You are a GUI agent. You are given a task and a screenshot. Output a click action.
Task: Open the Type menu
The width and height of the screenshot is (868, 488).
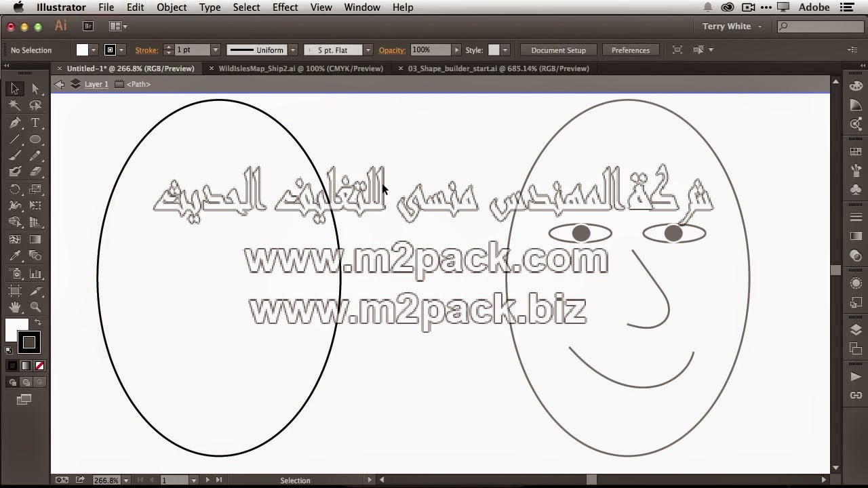[210, 7]
